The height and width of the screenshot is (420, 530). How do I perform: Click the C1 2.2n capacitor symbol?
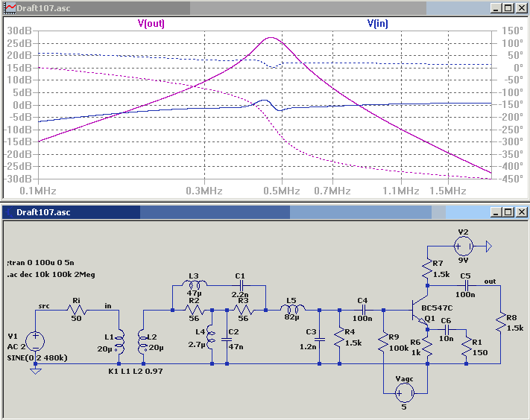tap(241, 286)
